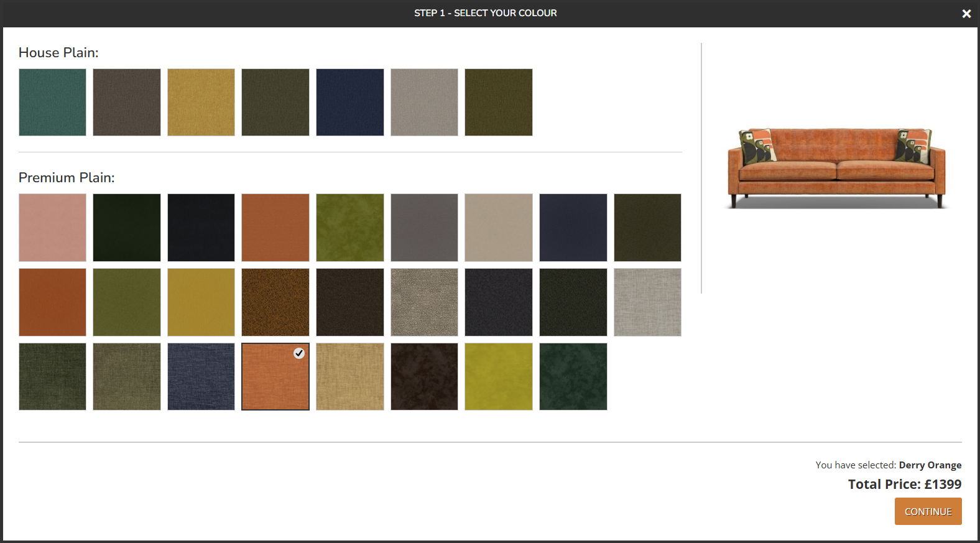Choose the blush pink Premium Plain swatch
980x543 pixels.
tap(52, 227)
